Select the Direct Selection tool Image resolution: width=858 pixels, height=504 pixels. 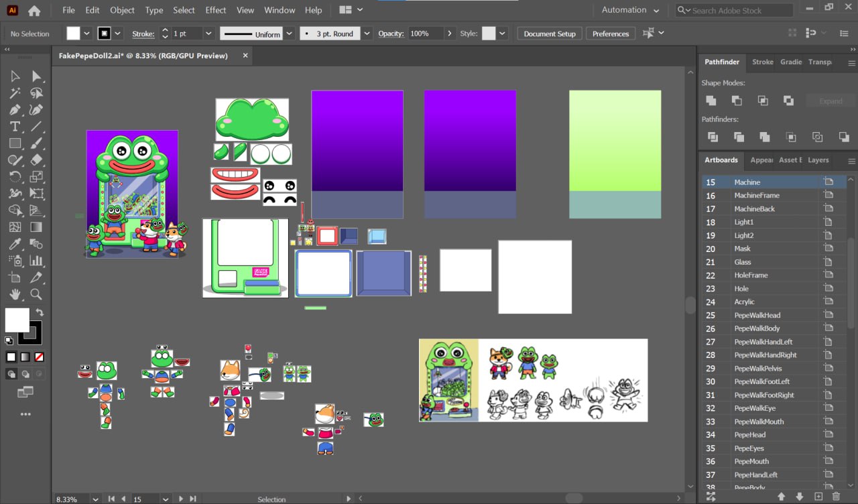(x=37, y=76)
